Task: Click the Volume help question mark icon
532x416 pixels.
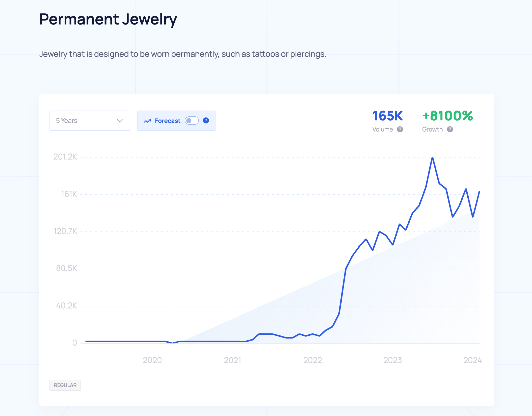Action: 400,129
